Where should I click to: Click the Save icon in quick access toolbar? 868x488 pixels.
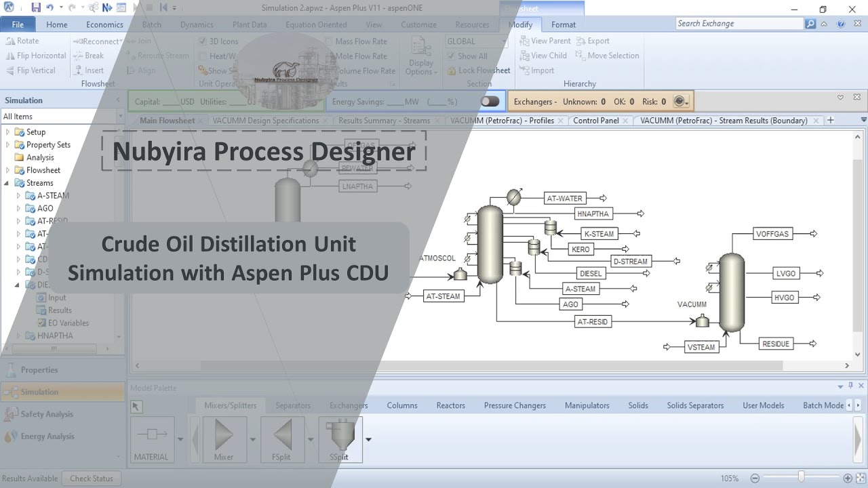coord(36,7)
